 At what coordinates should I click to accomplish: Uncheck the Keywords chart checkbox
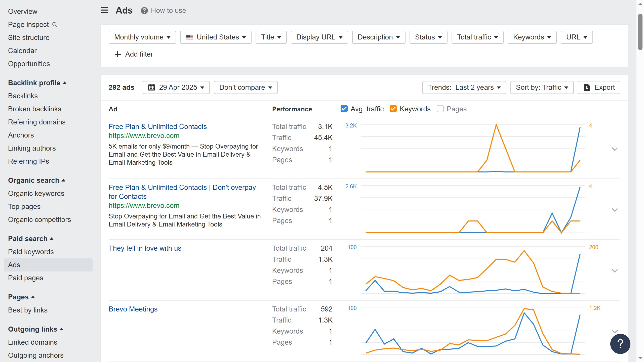393,109
